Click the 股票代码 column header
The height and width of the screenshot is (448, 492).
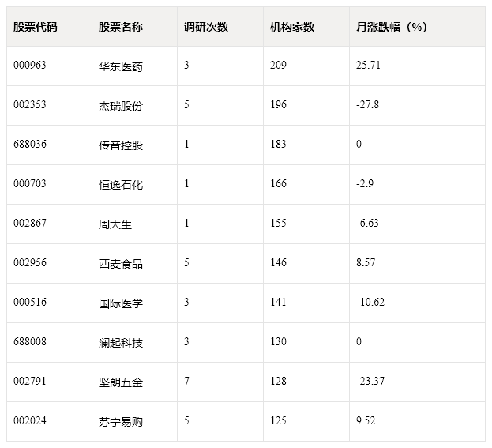(x=35, y=27)
